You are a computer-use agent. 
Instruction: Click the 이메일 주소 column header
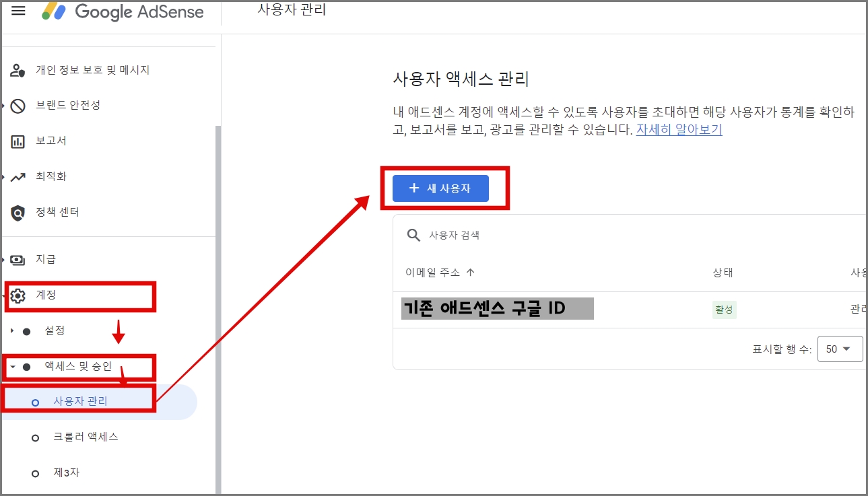(432, 273)
